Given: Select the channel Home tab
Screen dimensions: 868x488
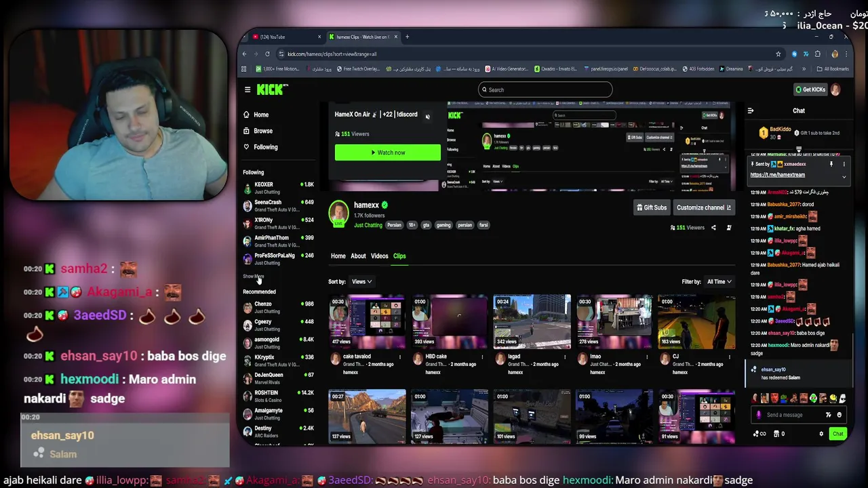Looking at the screenshot, I should pos(338,256).
